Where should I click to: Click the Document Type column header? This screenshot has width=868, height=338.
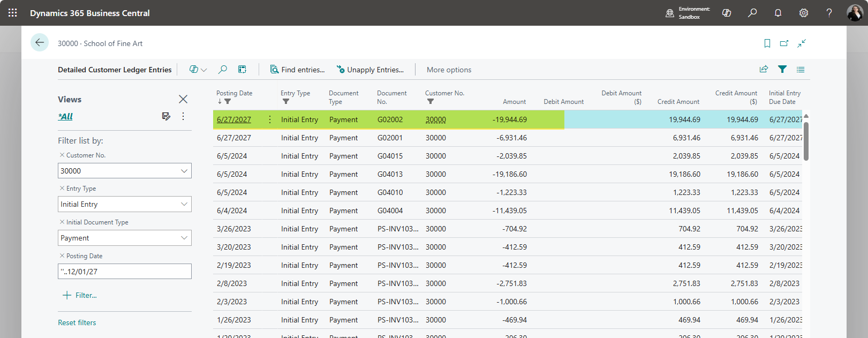[x=344, y=97]
